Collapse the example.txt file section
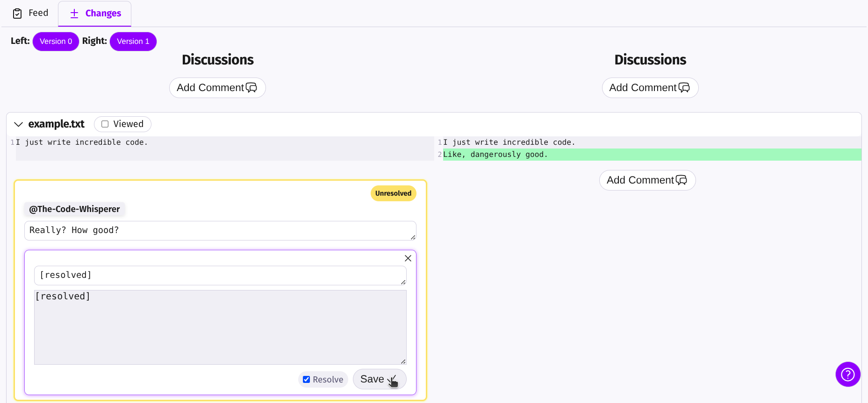This screenshot has width=868, height=403. coord(19,124)
